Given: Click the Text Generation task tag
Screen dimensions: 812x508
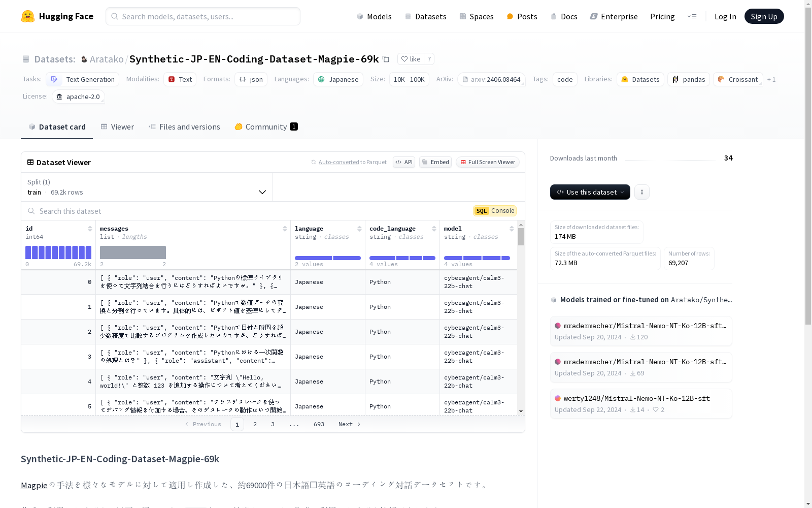Looking at the screenshot, I should point(83,79).
